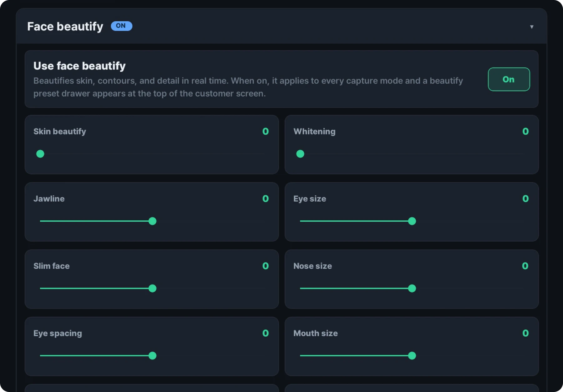Click the Whitening value 0
This screenshot has width=563, height=392.
coord(525,131)
